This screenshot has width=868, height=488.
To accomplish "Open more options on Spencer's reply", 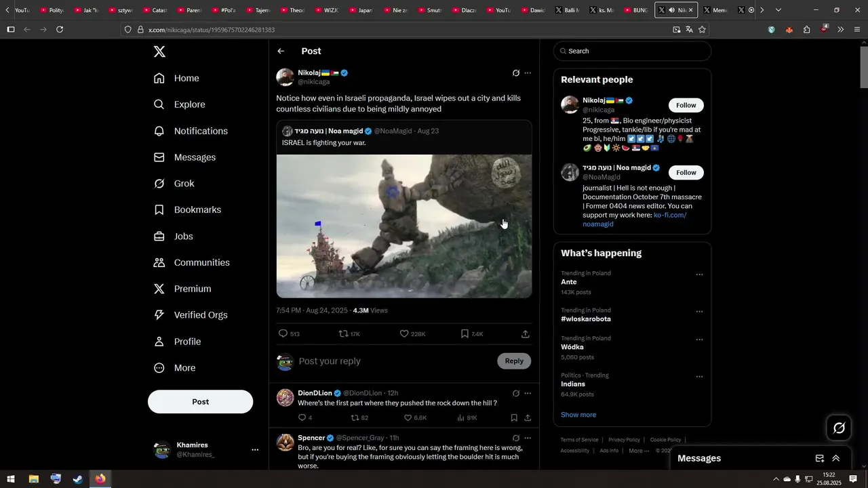I will point(528,438).
